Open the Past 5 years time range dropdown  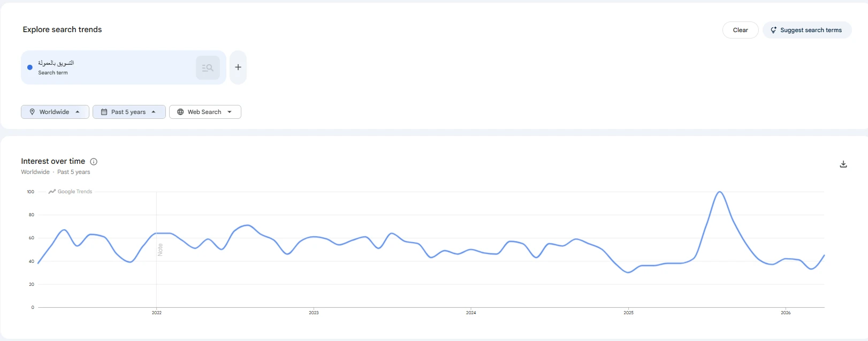click(129, 112)
